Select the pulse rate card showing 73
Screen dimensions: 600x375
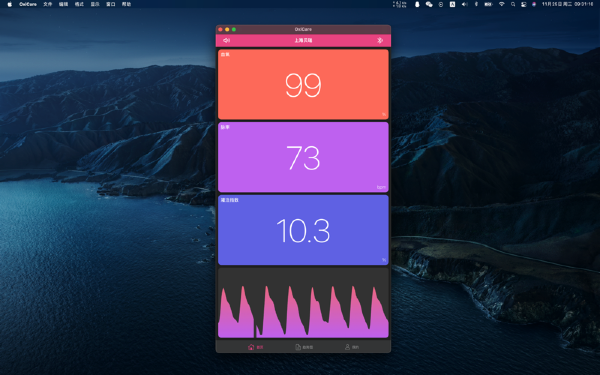click(x=303, y=157)
